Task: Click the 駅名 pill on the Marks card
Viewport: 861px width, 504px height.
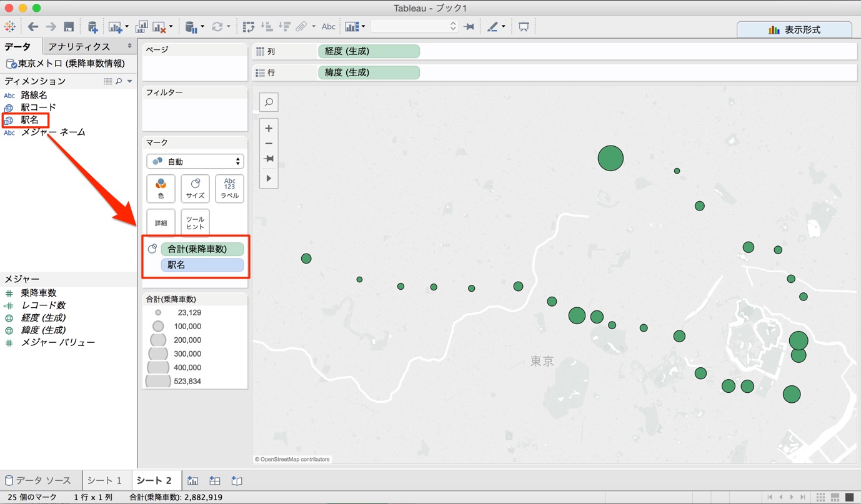Action: point(202,265)
